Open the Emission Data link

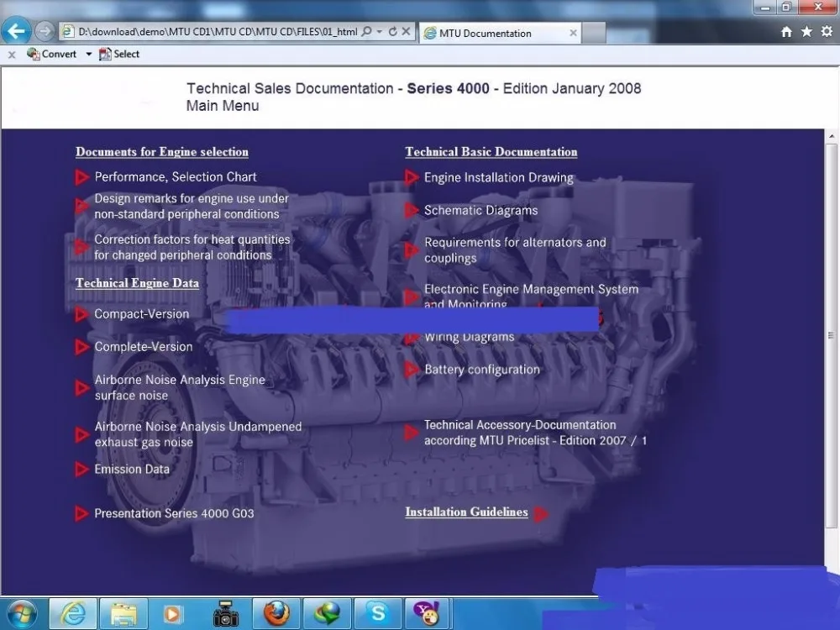tap(132, 470)
